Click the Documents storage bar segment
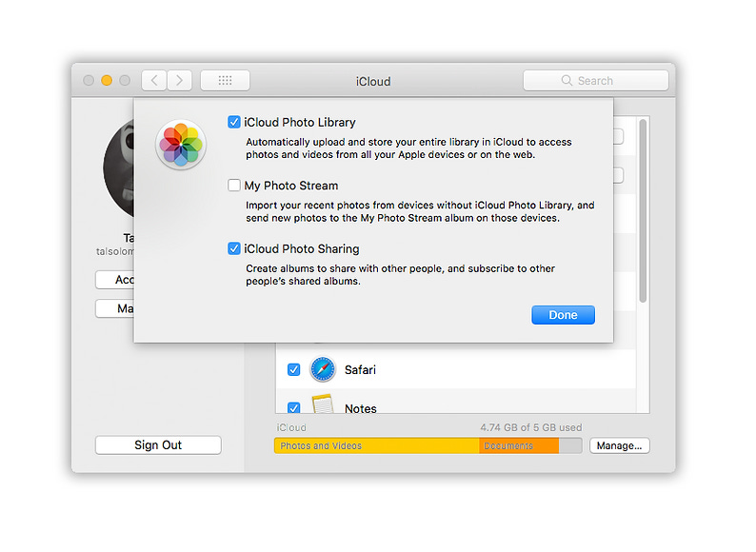The height and width of the screenshot is (552, 756). coord(519,446)
